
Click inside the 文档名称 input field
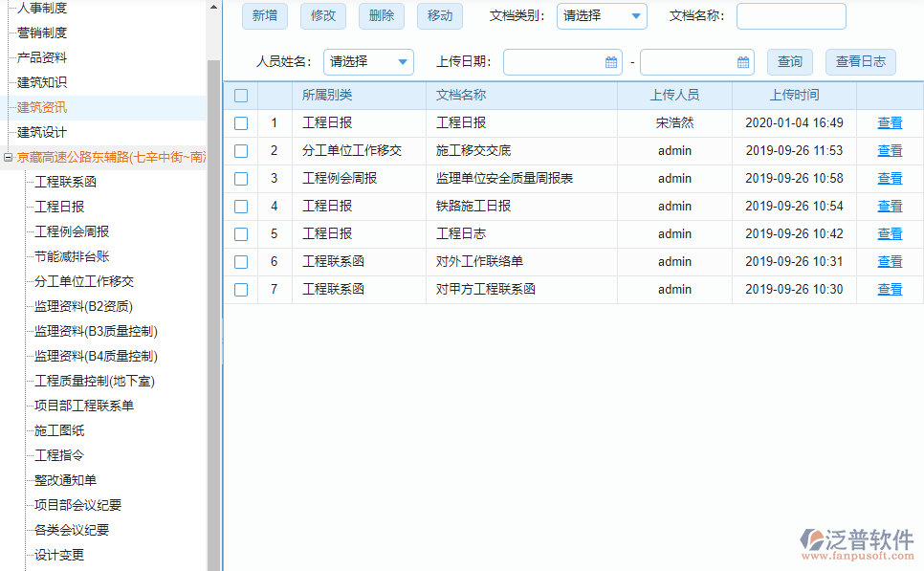791,16
